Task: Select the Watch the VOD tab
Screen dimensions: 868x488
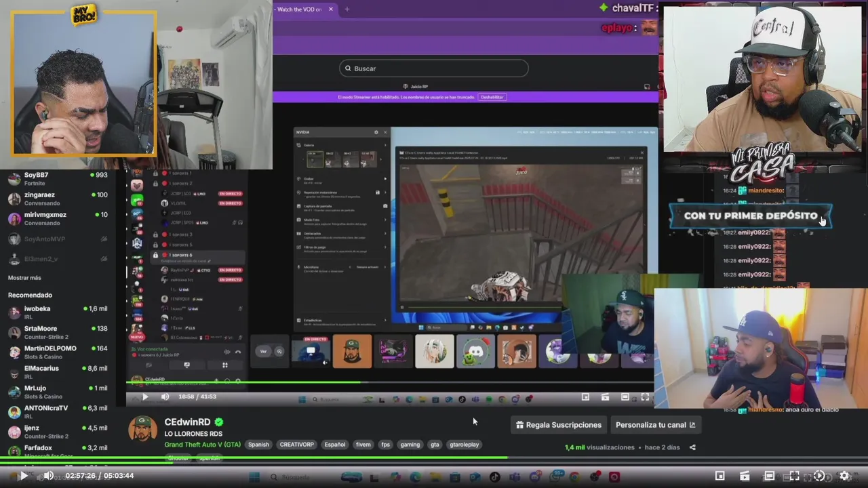Action: (300, 9)
